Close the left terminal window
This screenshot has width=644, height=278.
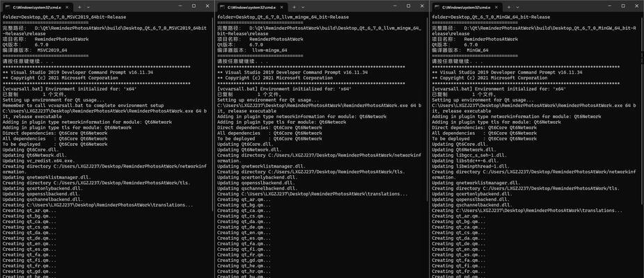point(207,6)
